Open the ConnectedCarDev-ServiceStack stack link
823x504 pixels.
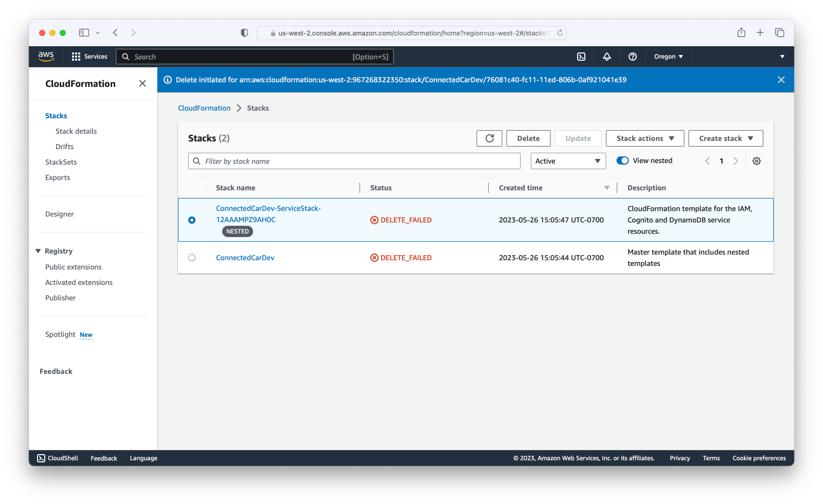coord(268,214)
